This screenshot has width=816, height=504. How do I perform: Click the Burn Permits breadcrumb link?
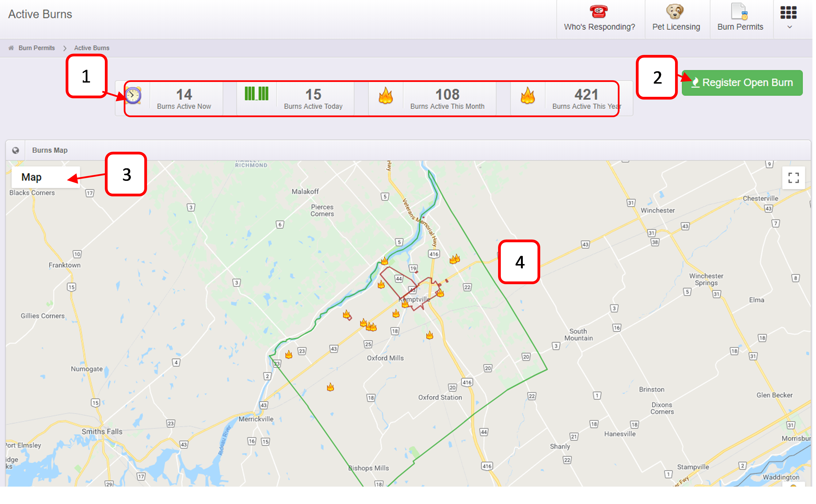click(36, 48)
